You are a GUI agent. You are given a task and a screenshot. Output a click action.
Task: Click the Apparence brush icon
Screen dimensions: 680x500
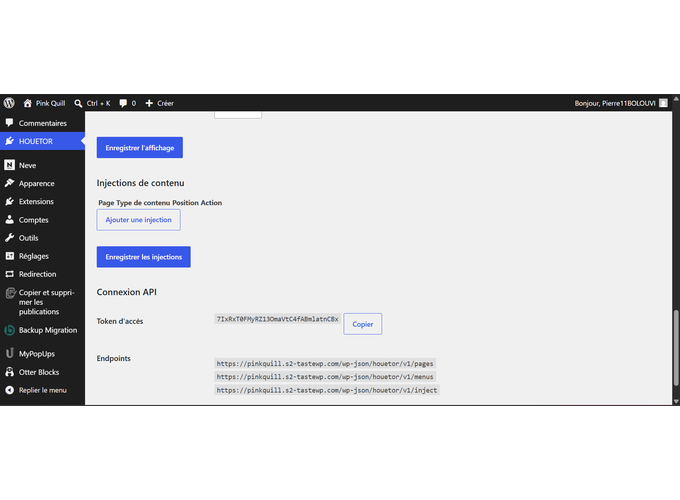[x=10, y=183]
